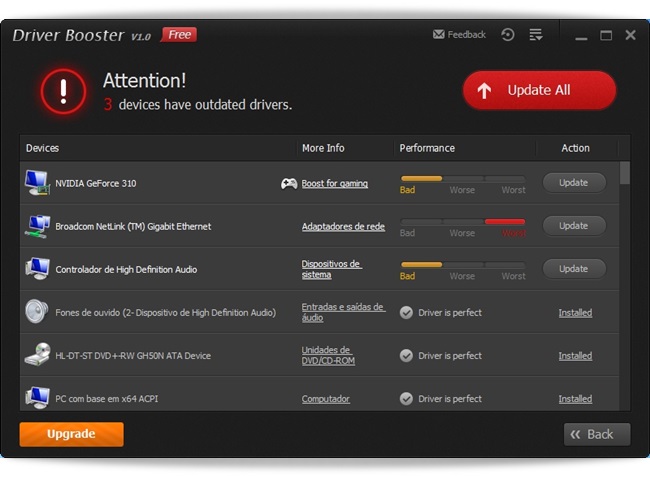Click the red Worst label in Broadcom row
This screenshot has height=477, width=650.
(514, 233)
